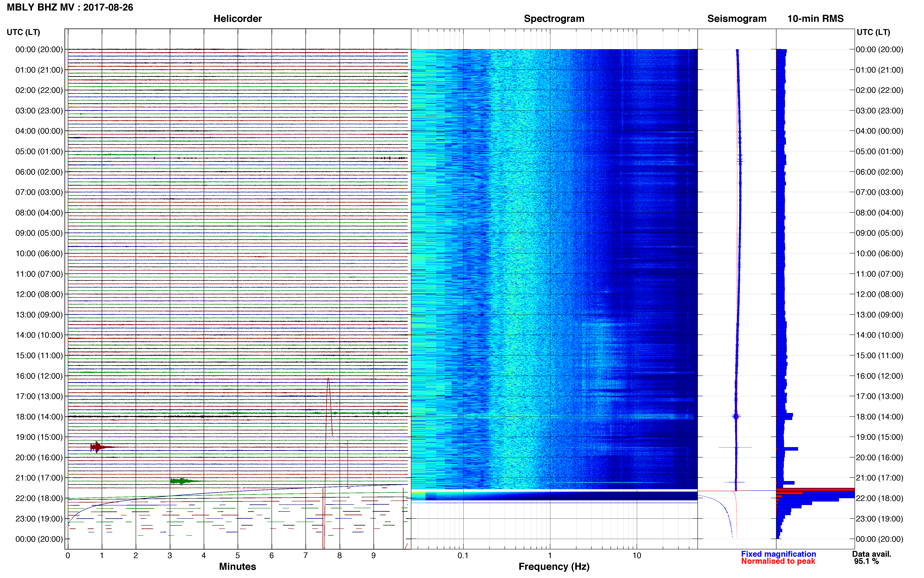Click the left 'UTC (LT)' axis label

point(23,32)
